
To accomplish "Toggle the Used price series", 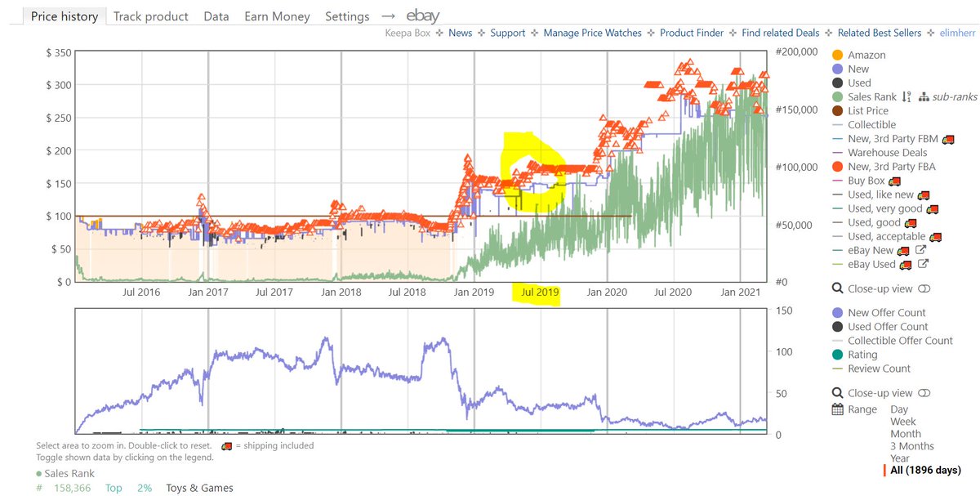I will (852, 83).
